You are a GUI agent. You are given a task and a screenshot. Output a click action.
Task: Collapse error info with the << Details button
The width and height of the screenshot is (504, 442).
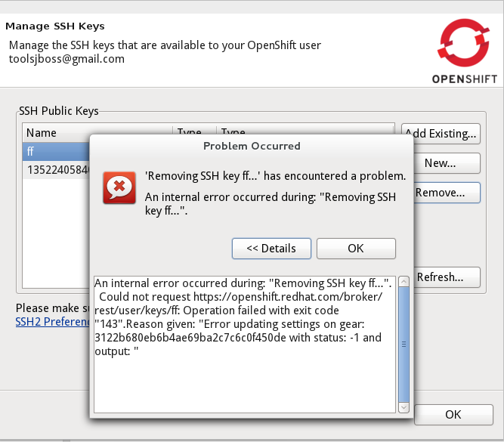point(271,249)
